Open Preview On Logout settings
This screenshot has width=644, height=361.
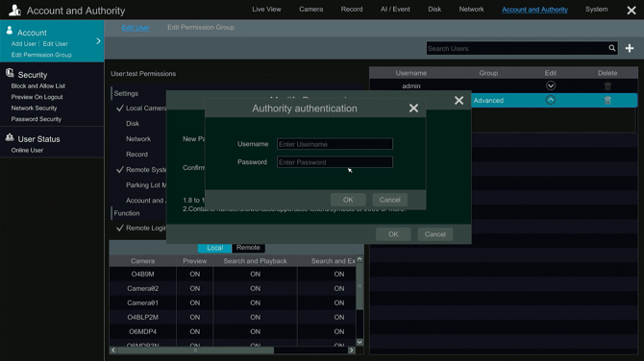tap(37, 97)
